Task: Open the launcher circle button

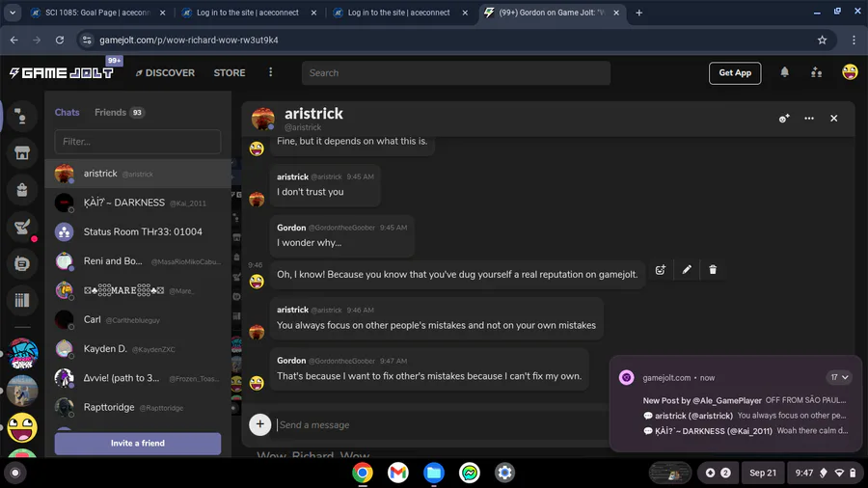Action: 14,473
